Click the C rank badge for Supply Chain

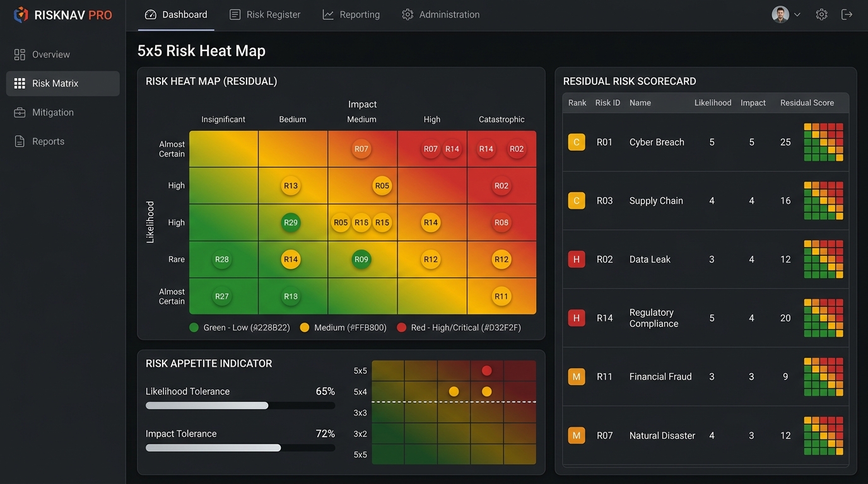pos(577,201)
